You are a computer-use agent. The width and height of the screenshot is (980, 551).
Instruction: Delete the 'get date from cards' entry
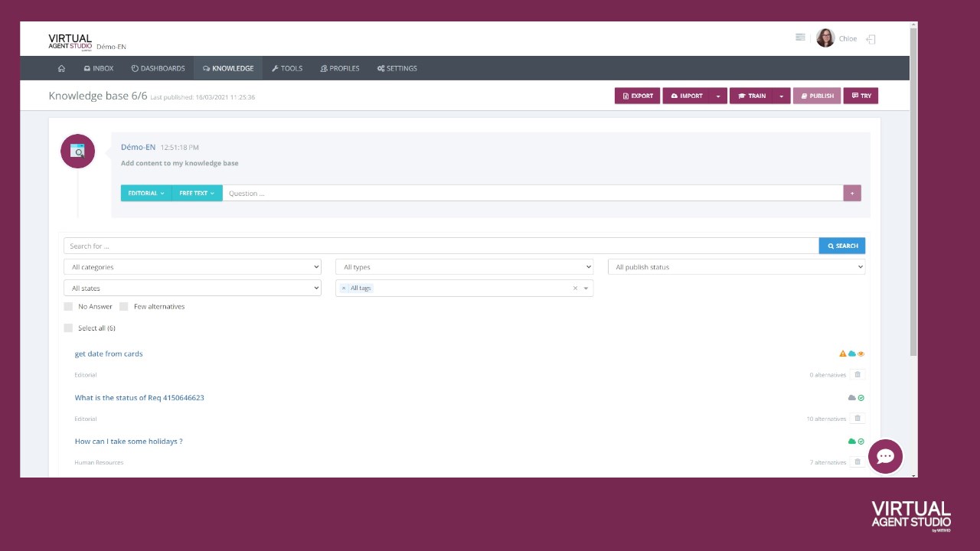point(857,374)
